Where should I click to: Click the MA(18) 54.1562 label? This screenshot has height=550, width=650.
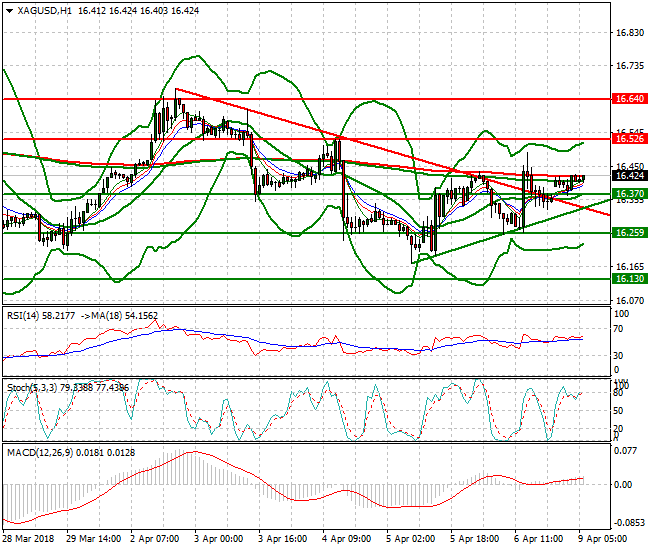click(x=125, y=316)
